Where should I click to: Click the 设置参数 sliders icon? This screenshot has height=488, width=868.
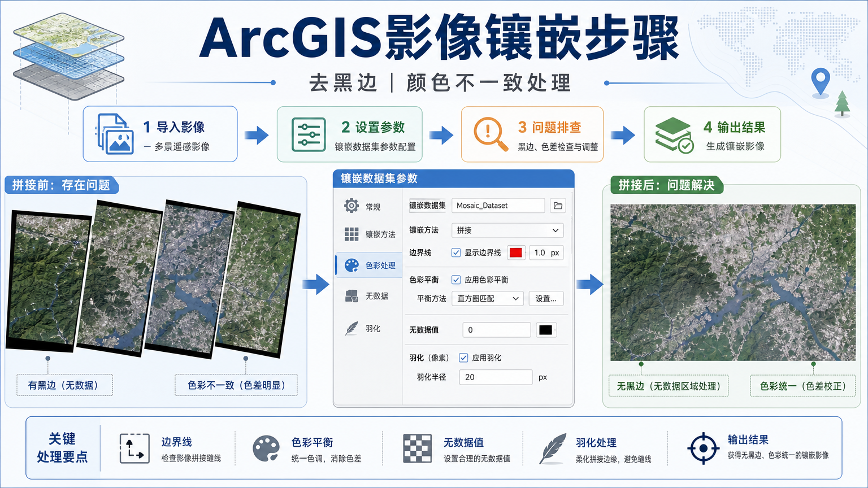coord(309,134)
